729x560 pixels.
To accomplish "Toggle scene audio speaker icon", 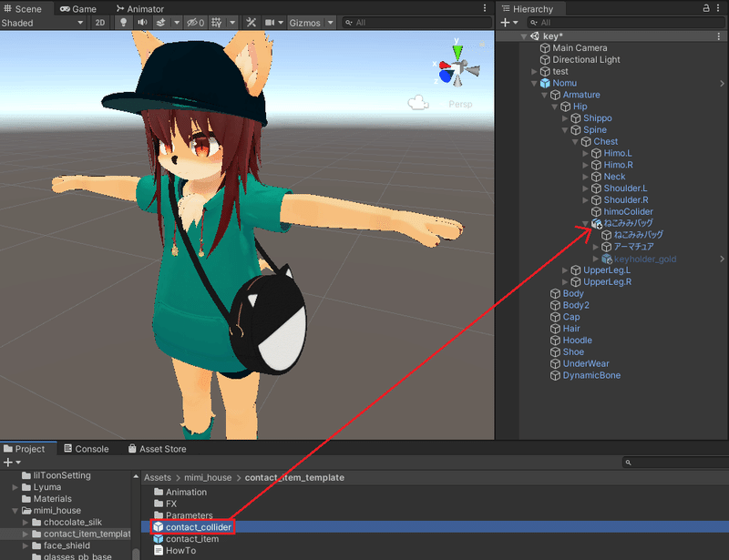I will (142, 22).
